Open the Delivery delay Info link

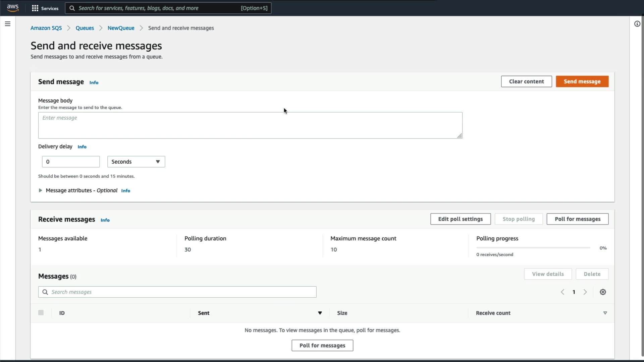pos(82,147)
